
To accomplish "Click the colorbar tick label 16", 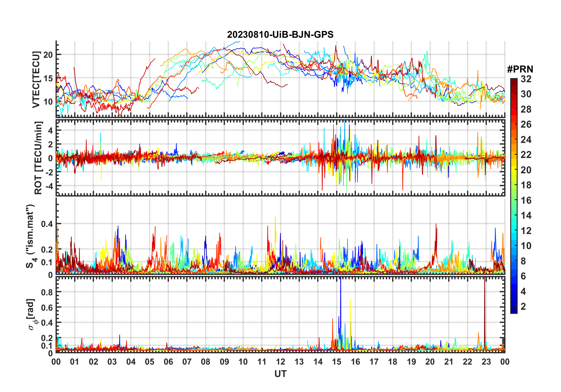I will [x=526, y=200].
